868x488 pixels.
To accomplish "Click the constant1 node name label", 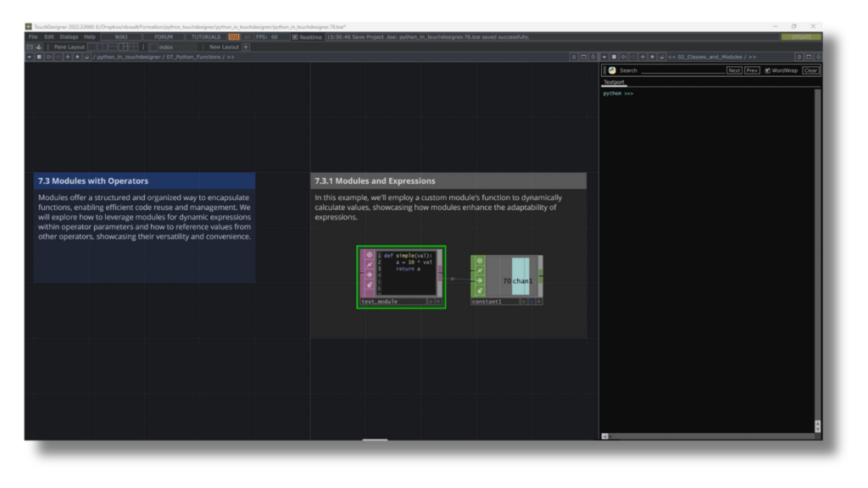I will point(487,302).
